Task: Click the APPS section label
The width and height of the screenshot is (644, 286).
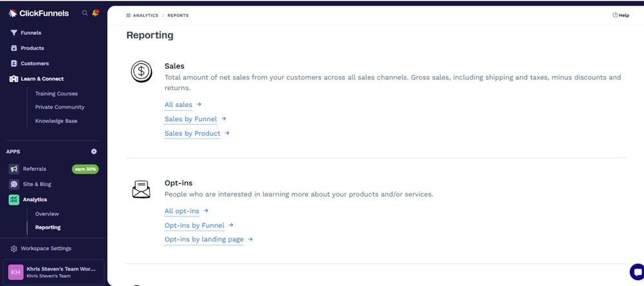Action: click(13, 151)
